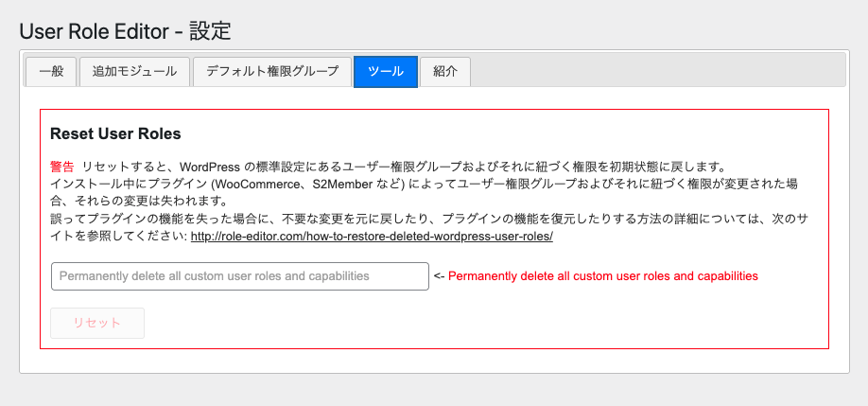Click the active ツール tab
Viewport: 868px width, 406px height.
pyautogui.click(x=385, y=72)
